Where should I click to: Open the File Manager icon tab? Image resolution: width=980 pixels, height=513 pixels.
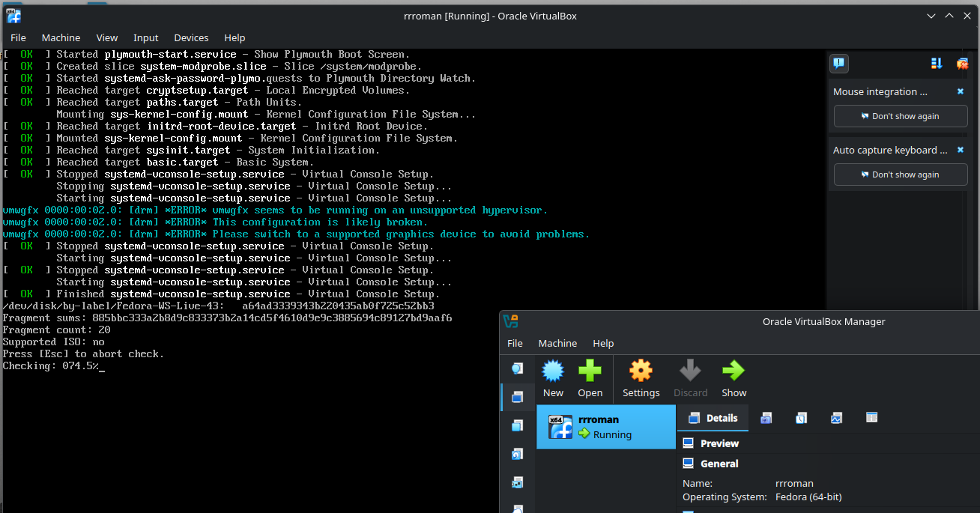pyautogui.click(x=871, y=418)
